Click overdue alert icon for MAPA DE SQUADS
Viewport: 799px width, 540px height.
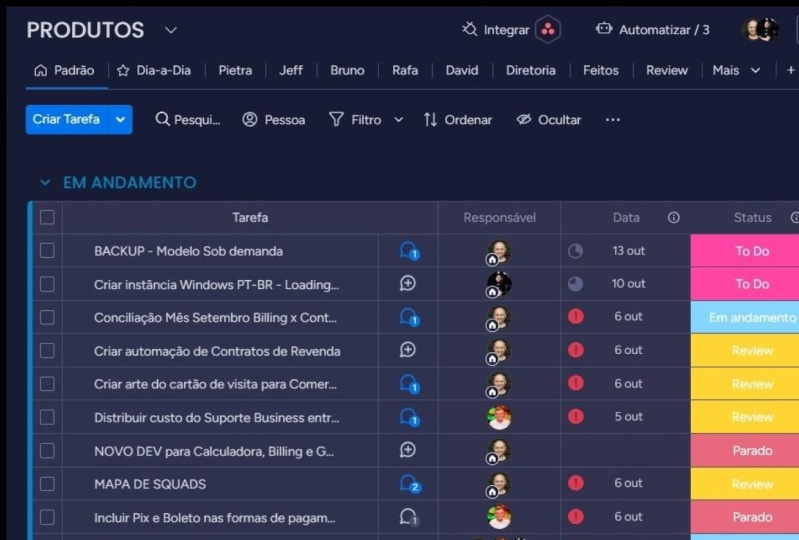(575, 483)
